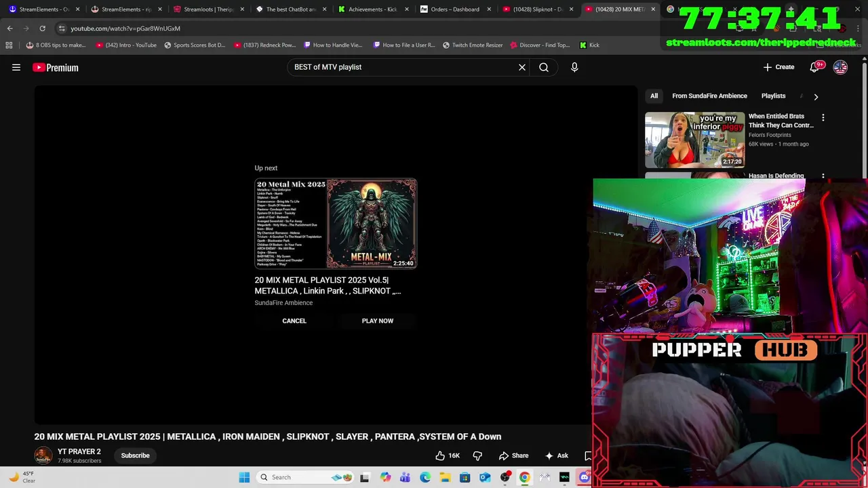868x488 pixels.
Task: Select the Playlists filter chip
Action: pos(773,96)
